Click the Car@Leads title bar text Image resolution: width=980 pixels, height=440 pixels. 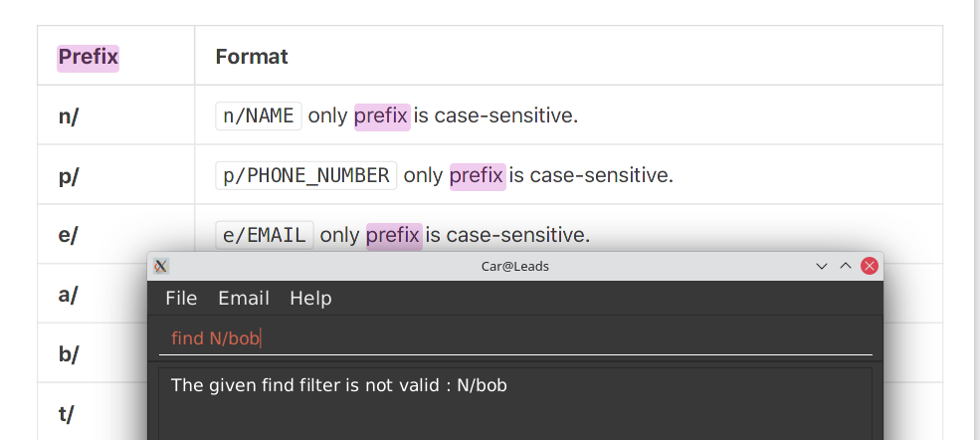[514, 266]
